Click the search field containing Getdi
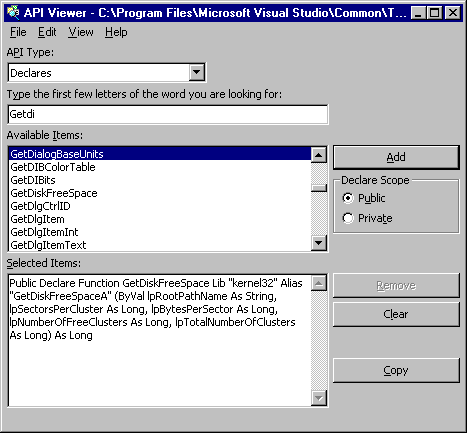 (168, 114)
